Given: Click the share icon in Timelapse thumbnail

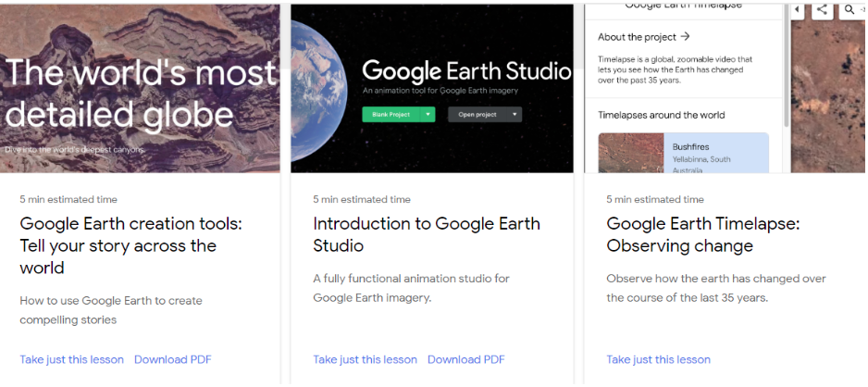Looking at the screenshot, I should (822, 9).
